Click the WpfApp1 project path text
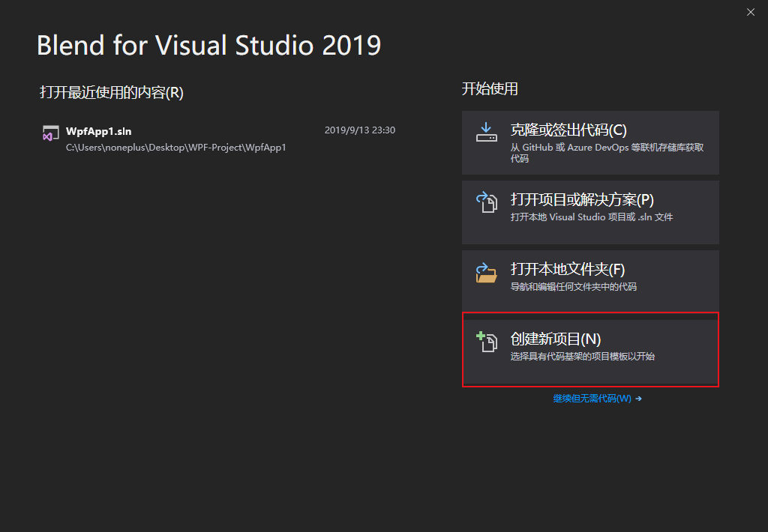This screenshot has height=532, width=768. pyautogui.click(x=175, y=148)
